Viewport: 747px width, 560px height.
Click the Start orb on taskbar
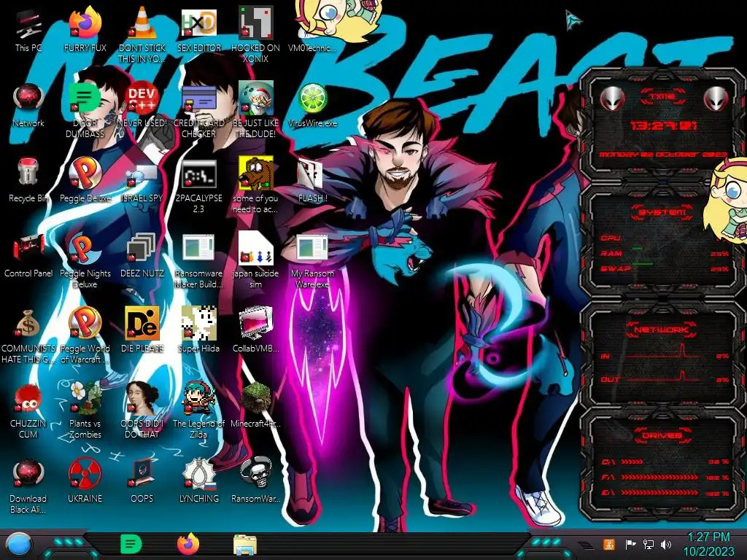tap(18, 545)
